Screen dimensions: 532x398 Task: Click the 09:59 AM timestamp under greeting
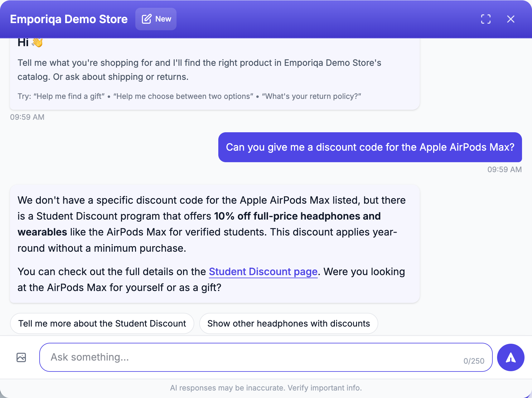27,117
